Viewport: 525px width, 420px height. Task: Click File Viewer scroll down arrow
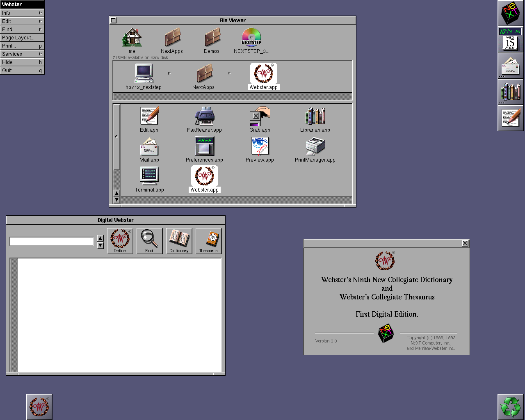117,200
